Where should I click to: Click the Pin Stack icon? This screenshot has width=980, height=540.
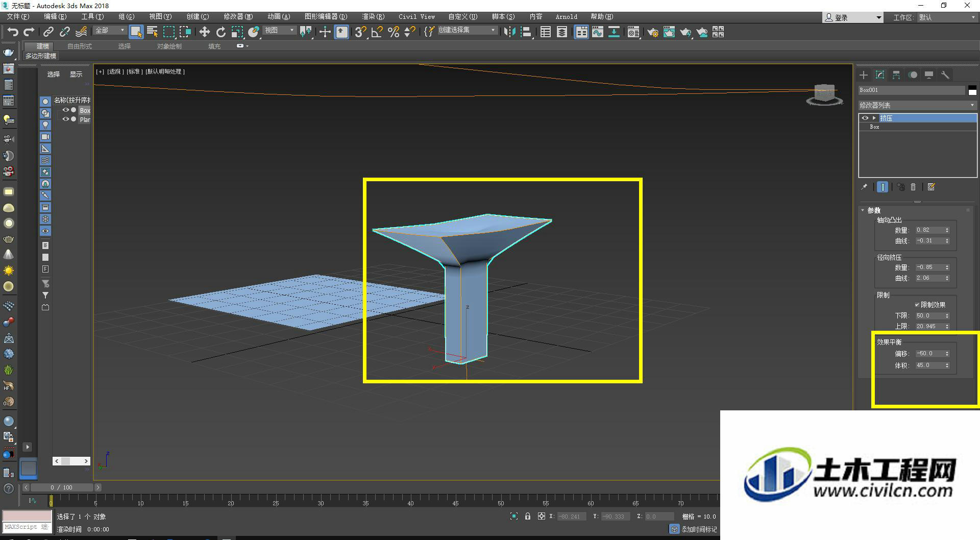(x=864, y=187)
